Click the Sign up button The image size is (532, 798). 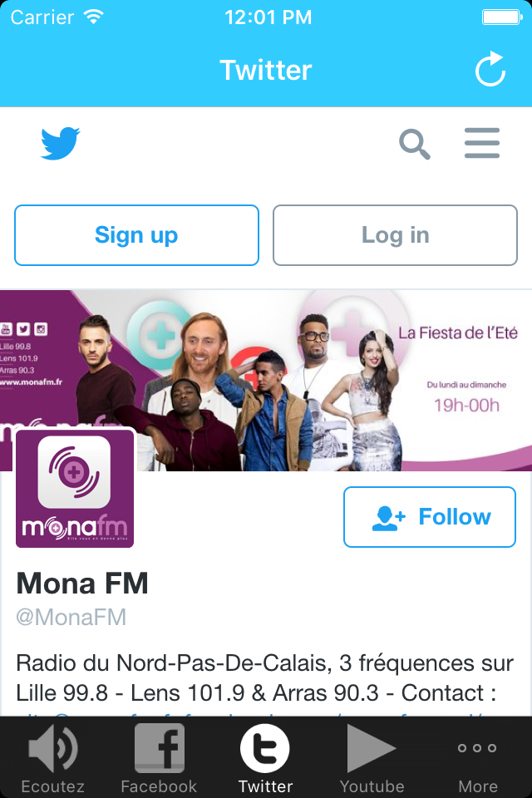pos(136,235)
